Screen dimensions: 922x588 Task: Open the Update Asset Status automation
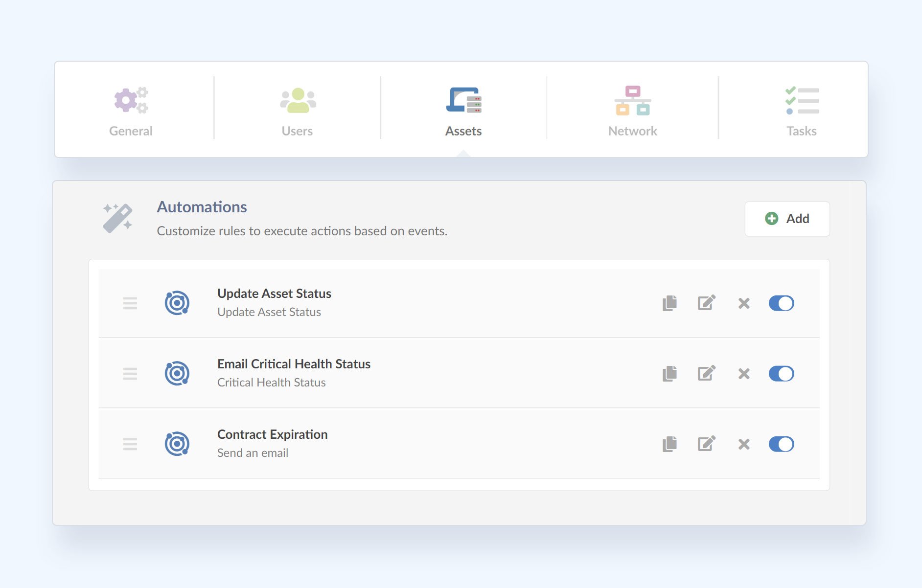tap(275, 294)
